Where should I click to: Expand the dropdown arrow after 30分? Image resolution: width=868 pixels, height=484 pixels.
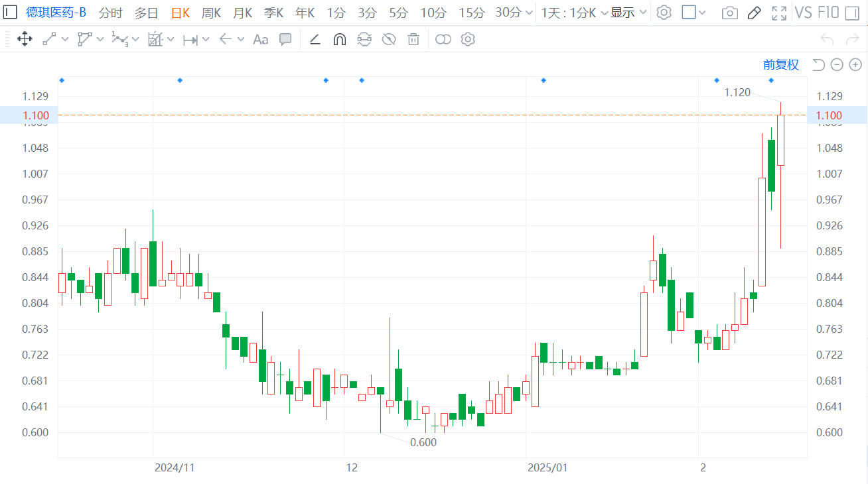point(529,13)
